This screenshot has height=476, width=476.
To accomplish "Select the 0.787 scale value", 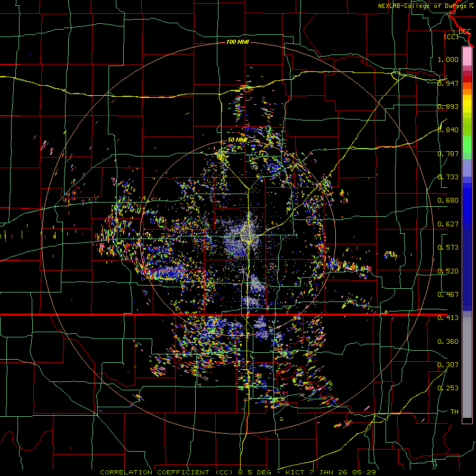I will [x=448, y=153].
